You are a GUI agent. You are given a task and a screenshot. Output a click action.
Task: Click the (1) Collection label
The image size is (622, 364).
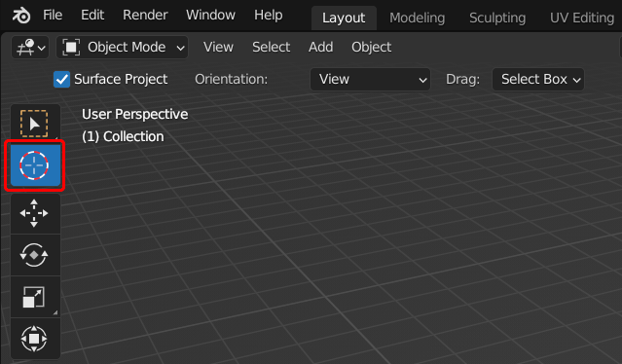(x=123, y=136)
